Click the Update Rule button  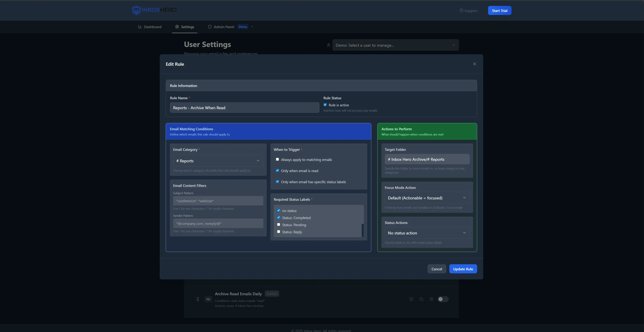[x=463, y=269]
